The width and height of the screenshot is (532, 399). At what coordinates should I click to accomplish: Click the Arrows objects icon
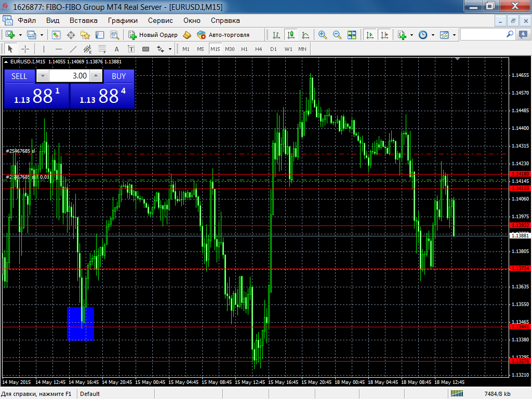pos(161,49)
